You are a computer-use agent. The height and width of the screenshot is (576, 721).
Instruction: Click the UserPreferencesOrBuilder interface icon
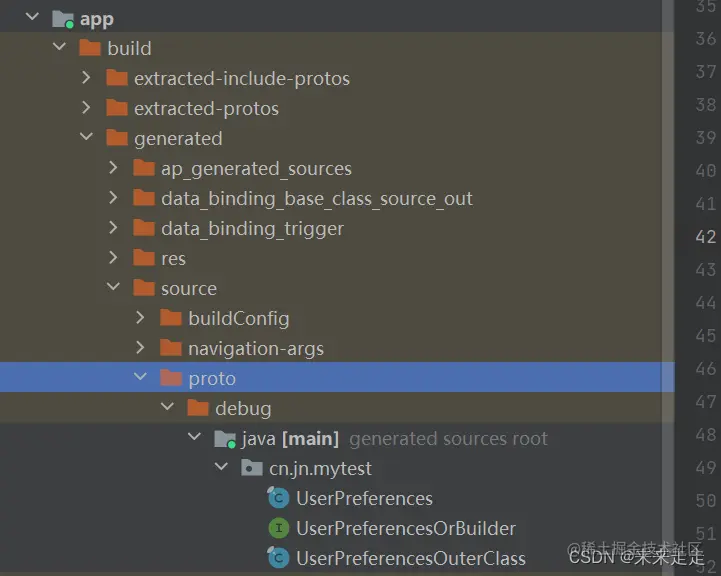coord(279,528)
